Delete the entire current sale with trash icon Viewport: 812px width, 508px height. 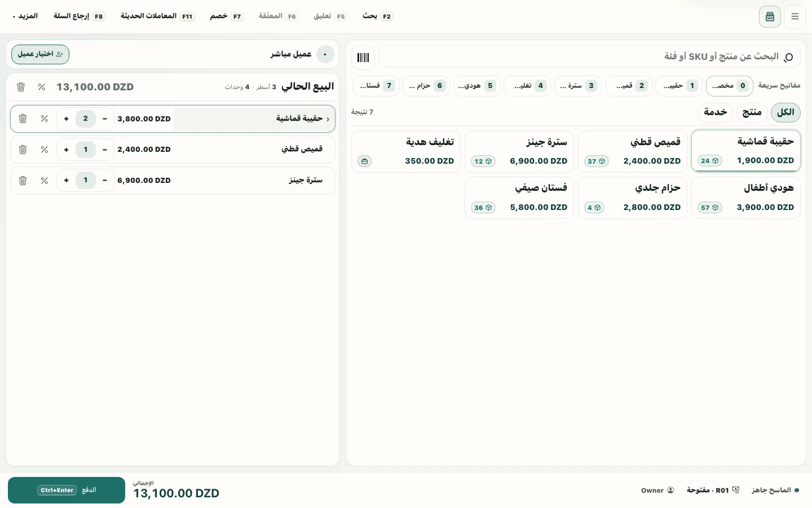(21, 87)
